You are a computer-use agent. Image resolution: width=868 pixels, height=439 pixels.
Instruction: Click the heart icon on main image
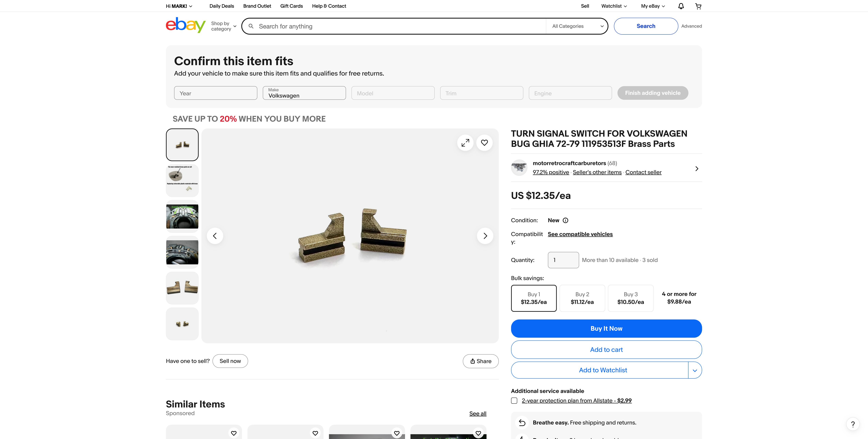484,143
